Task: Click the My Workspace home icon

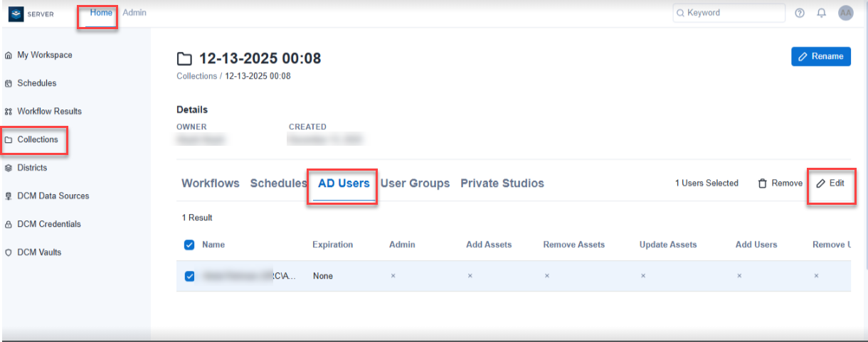Action: pos(9,55)
